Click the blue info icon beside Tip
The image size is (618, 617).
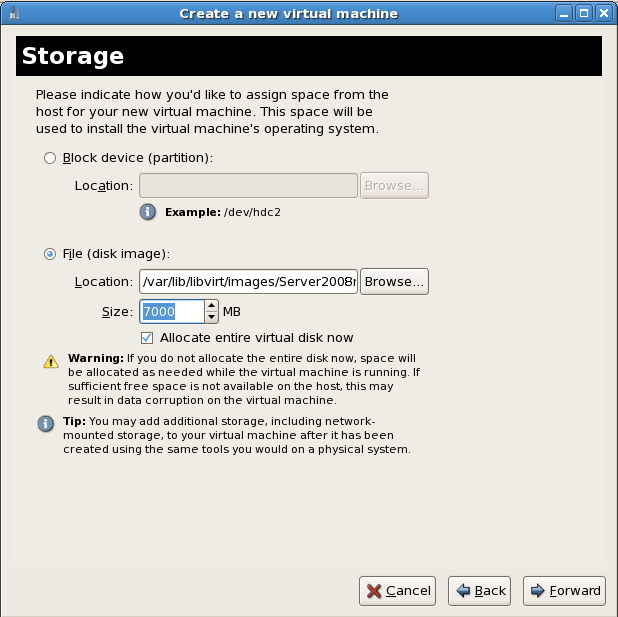click(46, 424)
